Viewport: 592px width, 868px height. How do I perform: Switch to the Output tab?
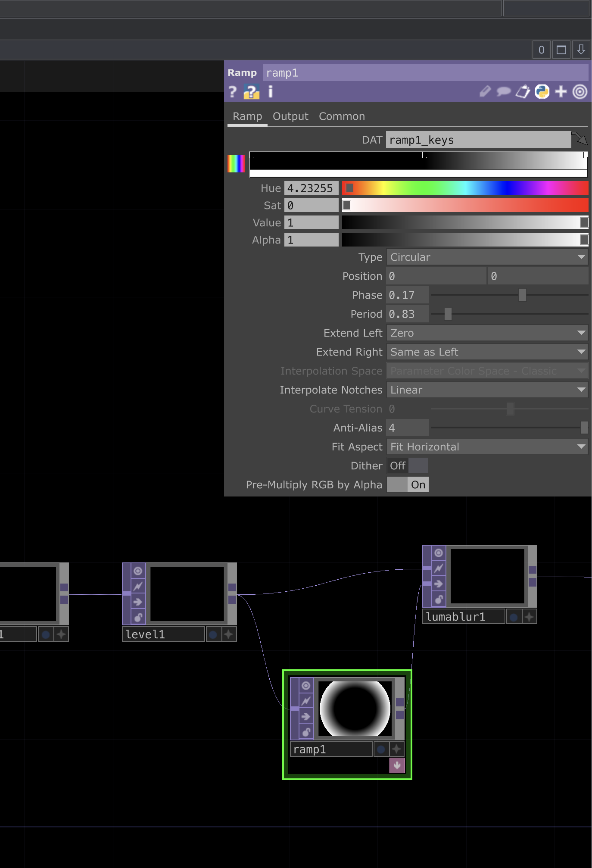290,116
